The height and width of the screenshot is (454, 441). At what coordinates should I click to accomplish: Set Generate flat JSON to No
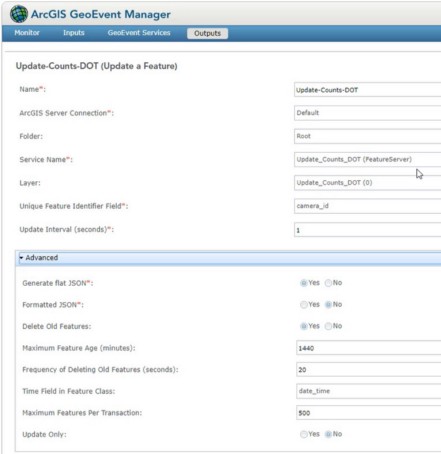click(328, 283)
